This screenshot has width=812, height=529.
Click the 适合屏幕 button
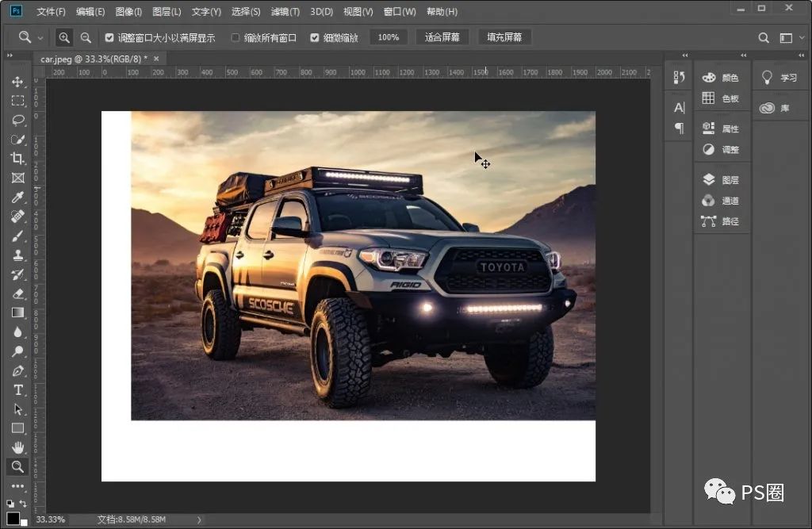coord(442,37)
